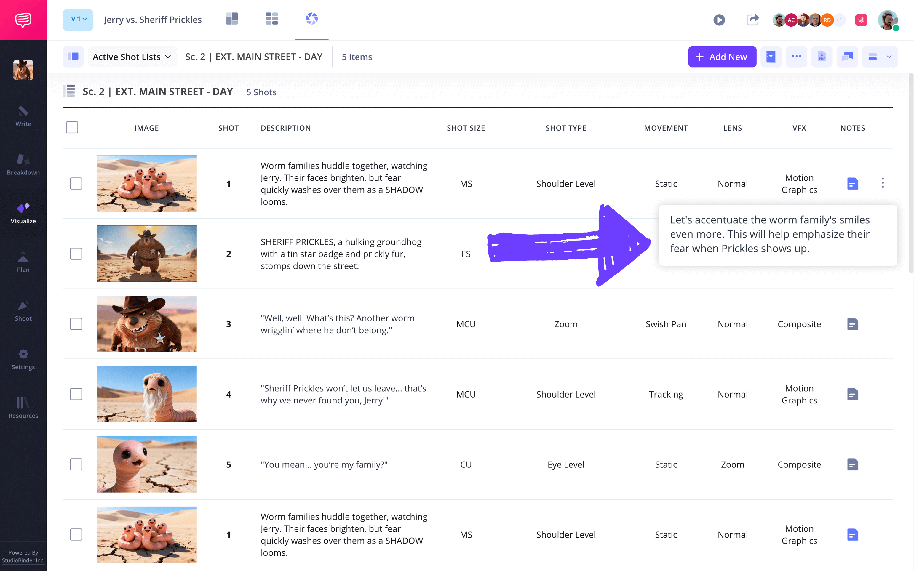Viewport: 914px width, 588px height.
Task: Go to the Plan sidebar icon
Action: [x=23, y=262]
